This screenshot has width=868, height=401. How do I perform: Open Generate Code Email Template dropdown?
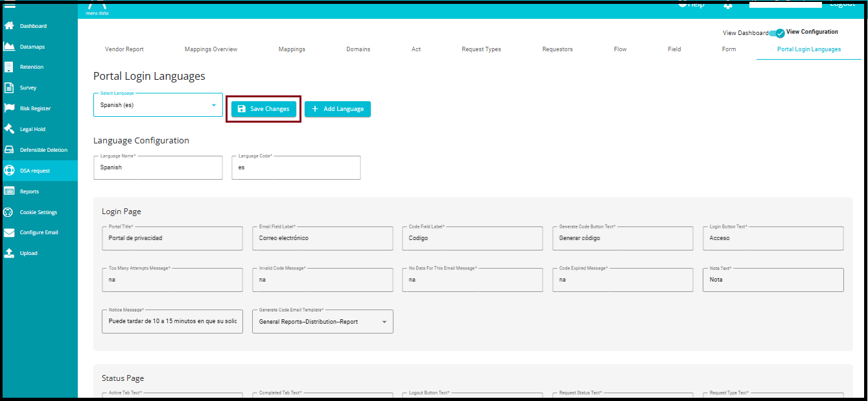[x=384, y=322]
